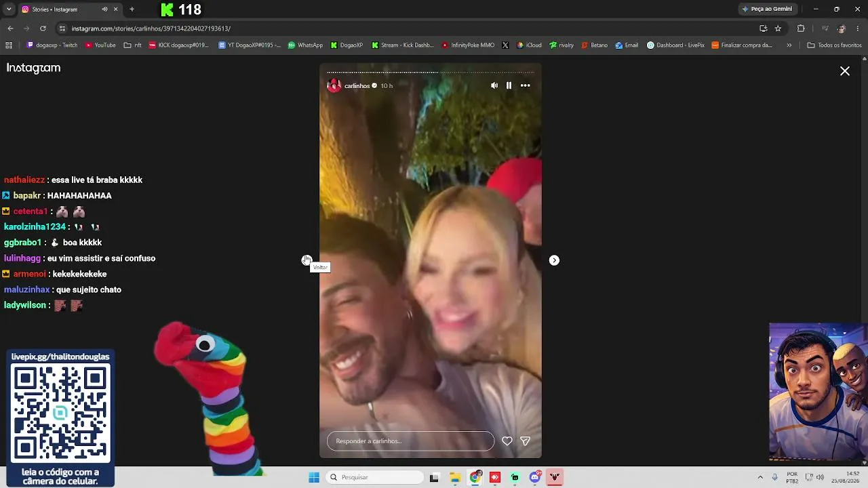
Task: Bookmark this page with the star icon
Action: [778, 28]
